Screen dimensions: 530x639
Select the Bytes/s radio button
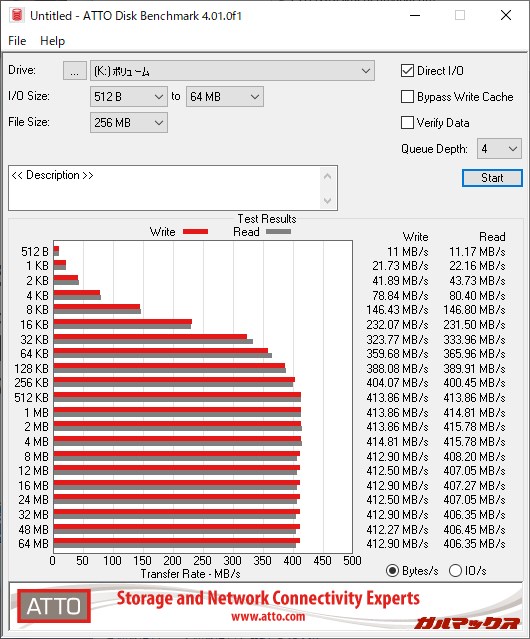392,571
